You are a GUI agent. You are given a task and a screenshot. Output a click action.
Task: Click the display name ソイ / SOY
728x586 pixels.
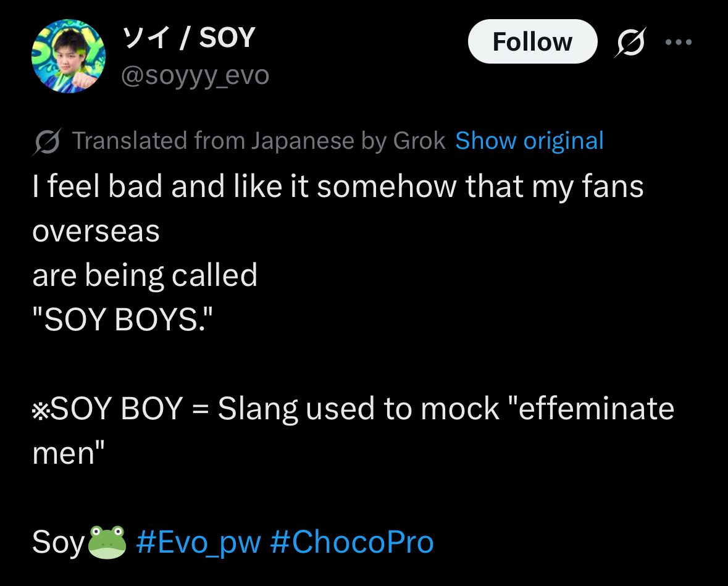188,40
